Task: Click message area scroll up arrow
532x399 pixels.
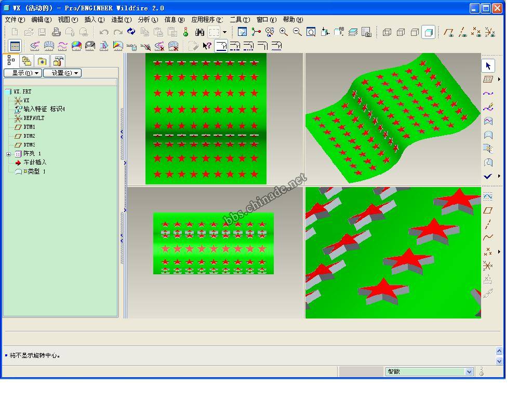Action: [x=499, y=351]
